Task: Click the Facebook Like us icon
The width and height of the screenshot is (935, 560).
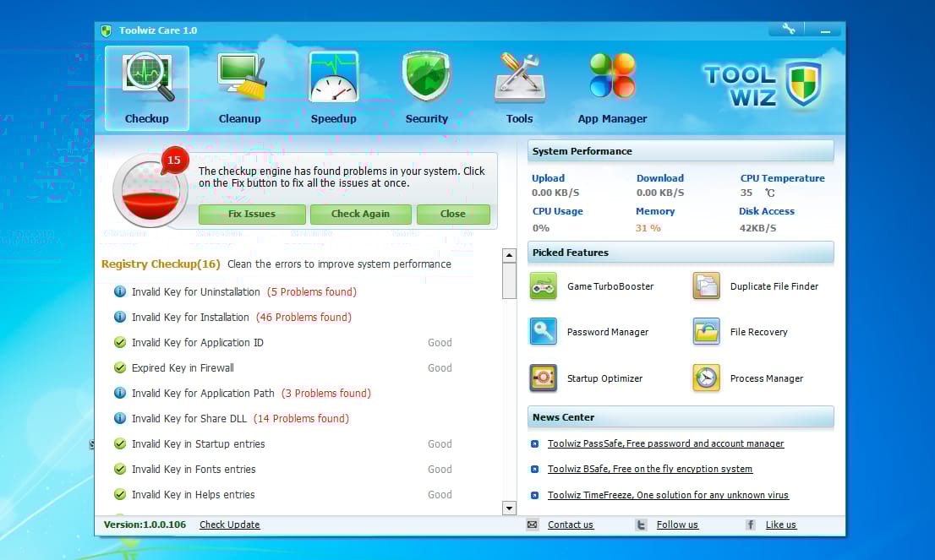Action: (750, 525)
